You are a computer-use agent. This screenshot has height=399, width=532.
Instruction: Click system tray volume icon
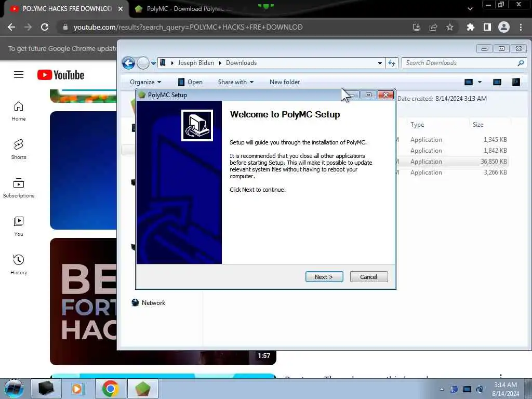480,389
